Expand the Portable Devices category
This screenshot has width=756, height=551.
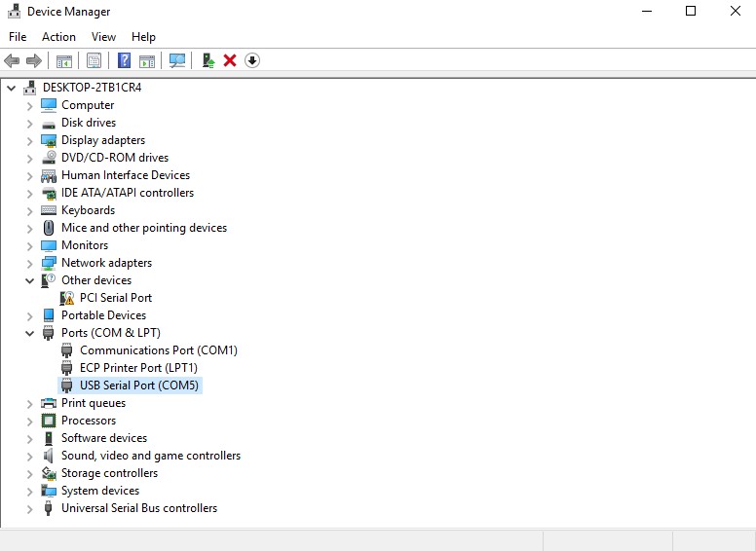click(x=30, y=316)
